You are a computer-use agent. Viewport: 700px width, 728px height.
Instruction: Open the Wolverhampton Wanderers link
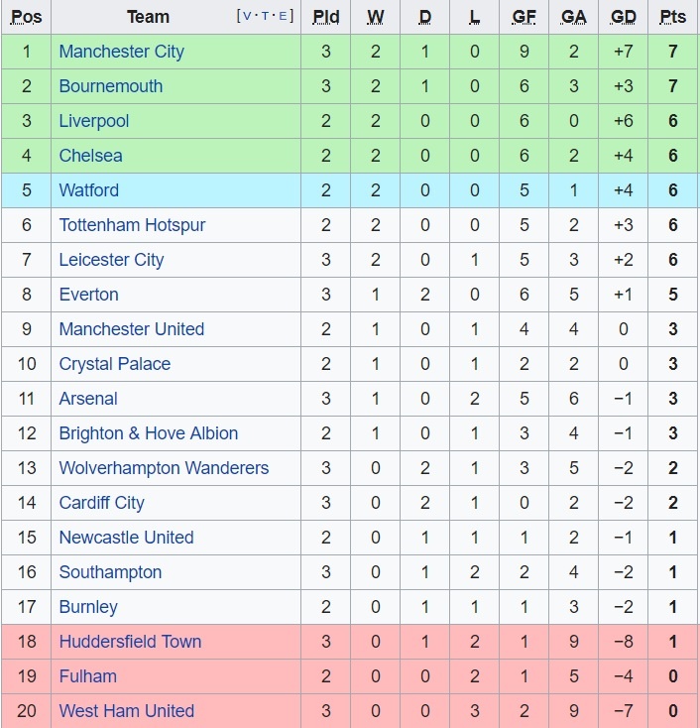pyautogui.click(x=164, y=468)
